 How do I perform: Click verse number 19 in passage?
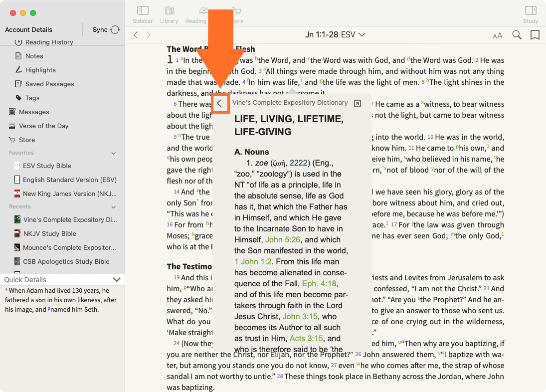(x=177, y=277)
